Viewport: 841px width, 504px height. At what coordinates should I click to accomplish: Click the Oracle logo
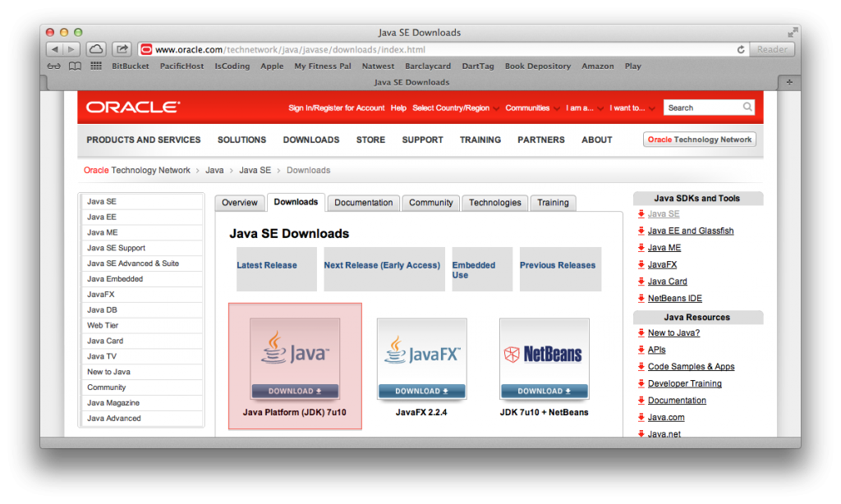click(x=133, y=108)
